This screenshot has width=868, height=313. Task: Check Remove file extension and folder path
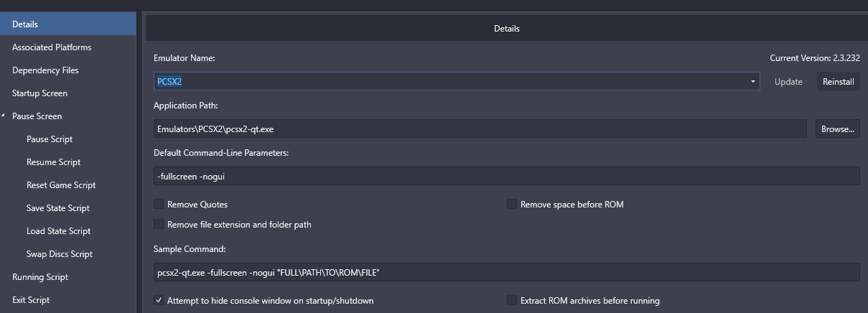point(159,225)
